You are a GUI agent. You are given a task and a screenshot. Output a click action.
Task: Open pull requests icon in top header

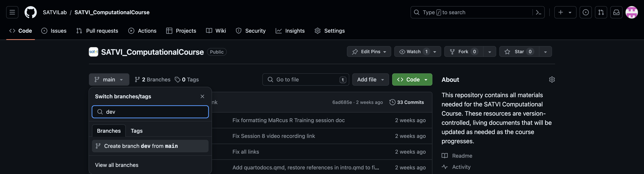(601, 12)
